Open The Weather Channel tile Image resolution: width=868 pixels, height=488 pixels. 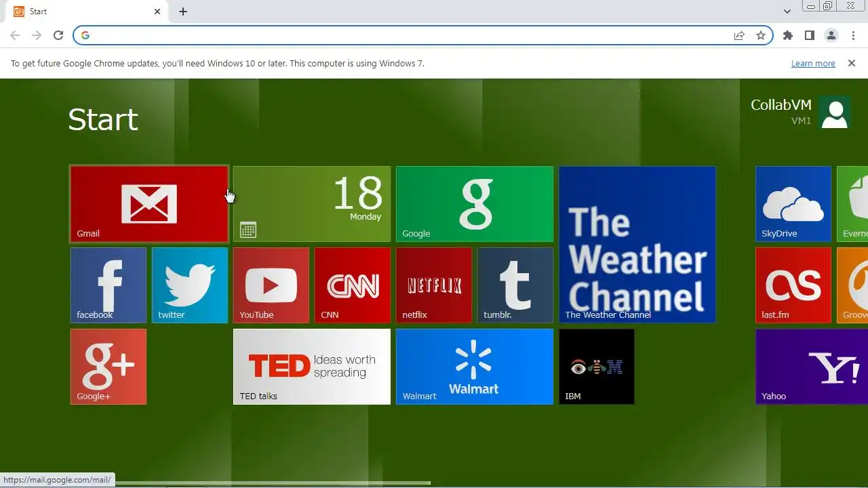pyautogui.click(x=637, y=245)
